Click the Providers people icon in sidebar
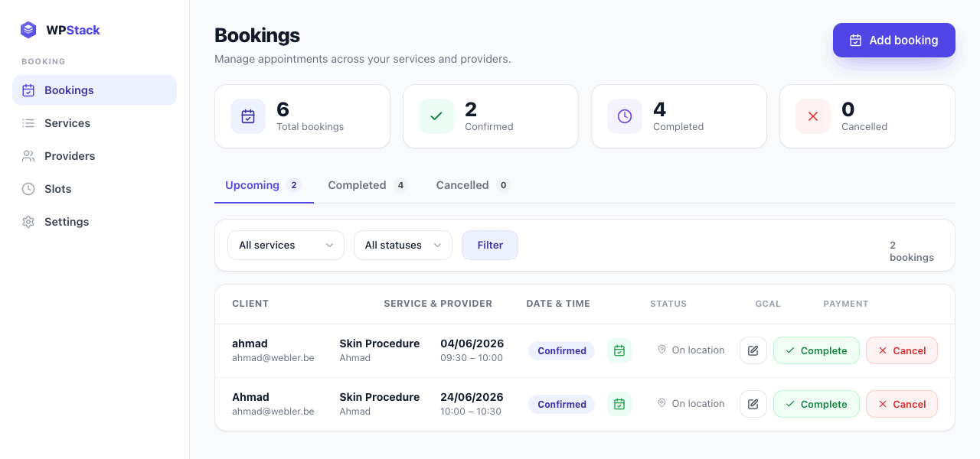This screenshot has height=459, width=980. coord(28,156)
